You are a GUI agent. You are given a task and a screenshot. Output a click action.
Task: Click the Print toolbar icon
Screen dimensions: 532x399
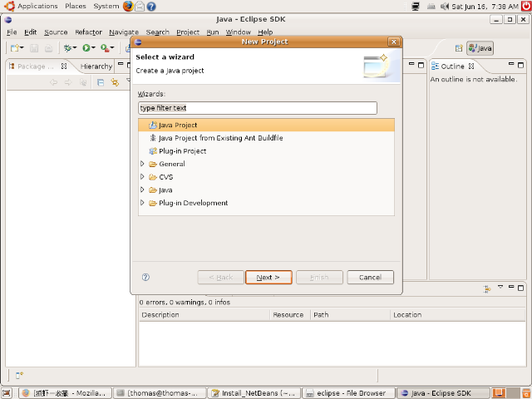48,48
